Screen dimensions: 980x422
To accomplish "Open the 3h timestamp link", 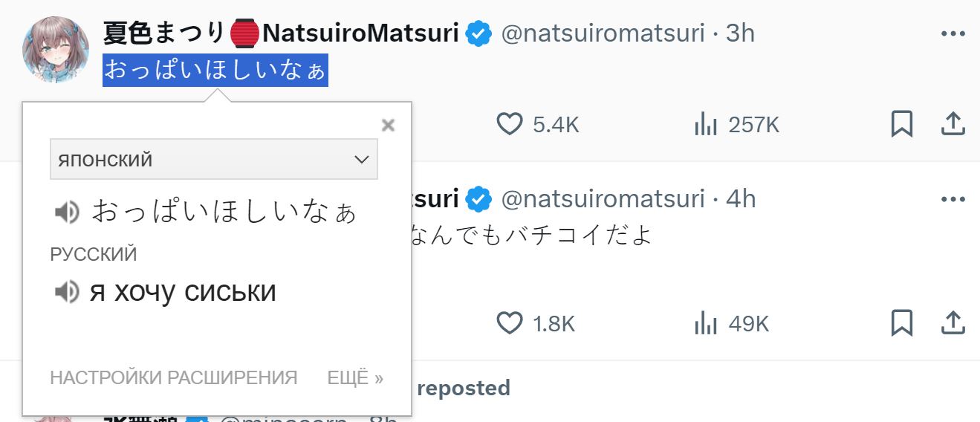I will pyautogui.click(x=740, y=33).
